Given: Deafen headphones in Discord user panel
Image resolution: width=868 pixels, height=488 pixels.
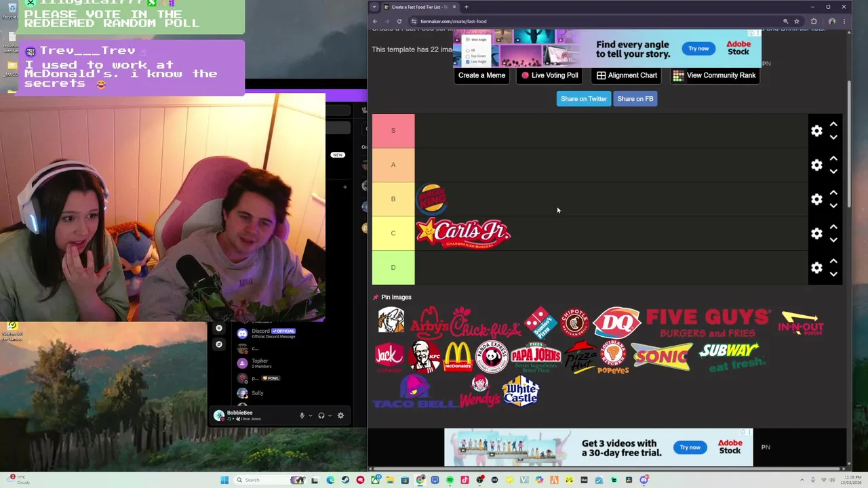Looking at the screenshot, I should click(x=321, y=415).
